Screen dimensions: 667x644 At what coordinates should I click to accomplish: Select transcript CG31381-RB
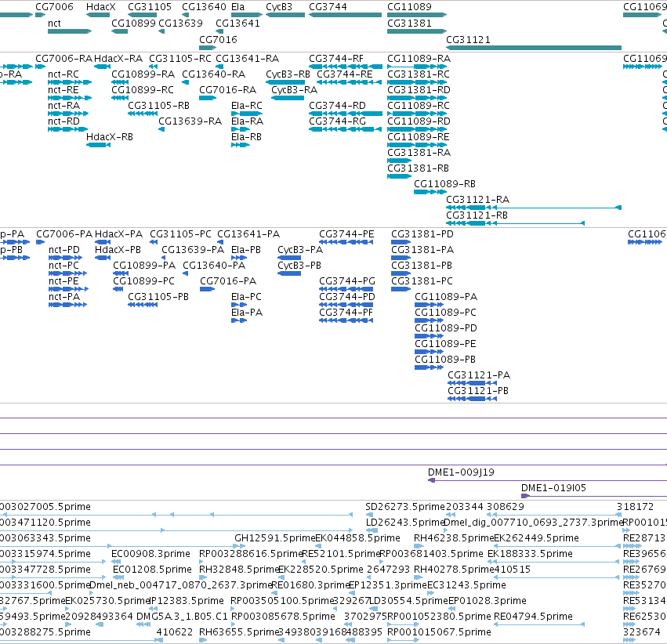point(399,176)
